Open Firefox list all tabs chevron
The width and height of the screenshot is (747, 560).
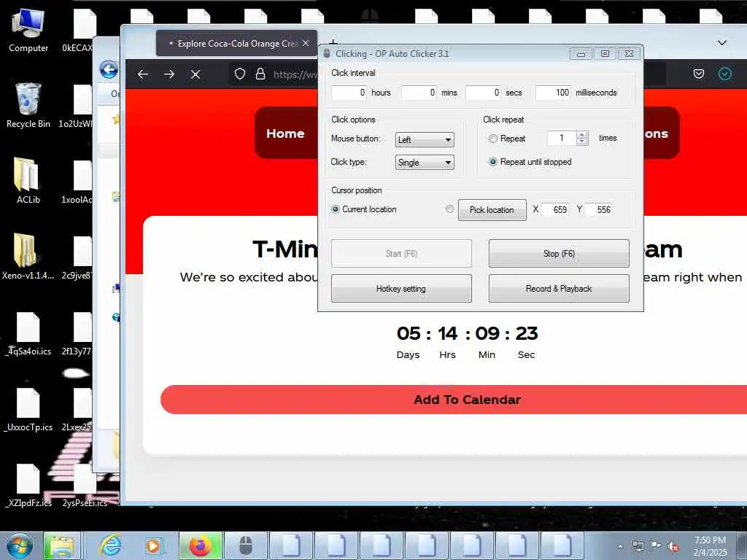[x=722, y=43]
